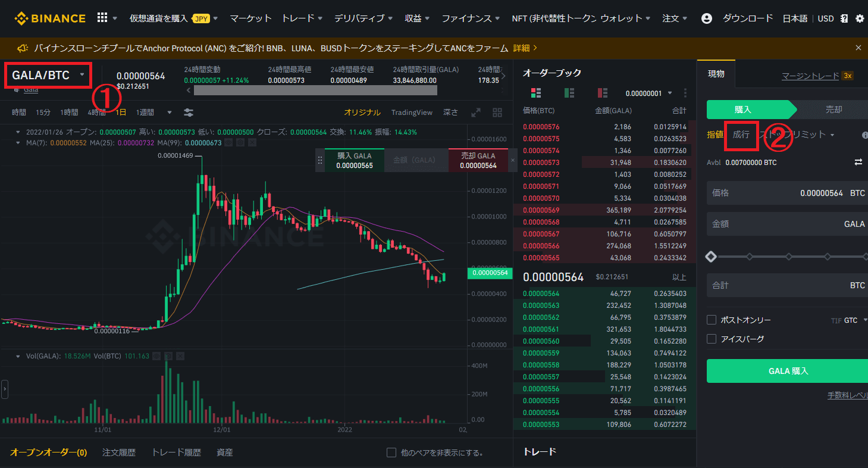
Task: Remove the MA indicator with X
Action: [252, 143]
